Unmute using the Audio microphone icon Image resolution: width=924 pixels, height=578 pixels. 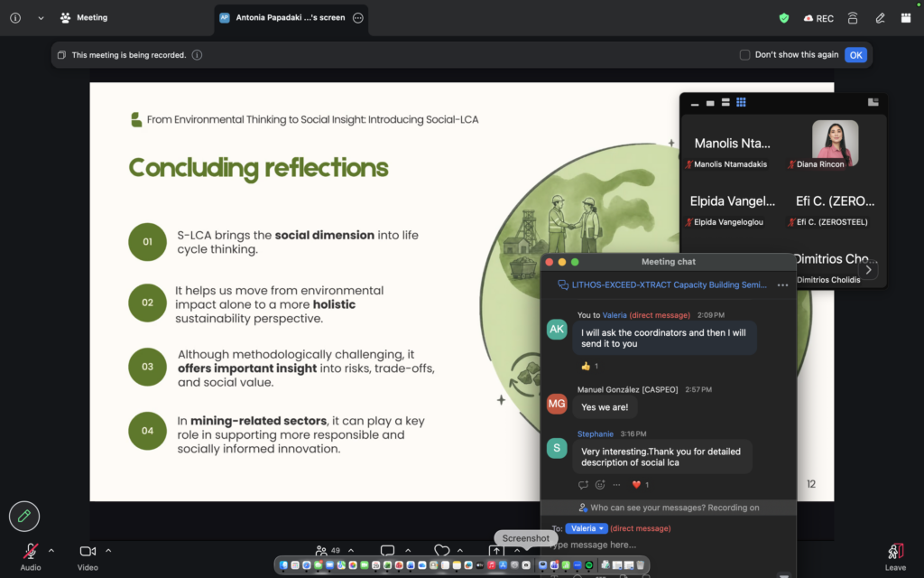(31, 552)
